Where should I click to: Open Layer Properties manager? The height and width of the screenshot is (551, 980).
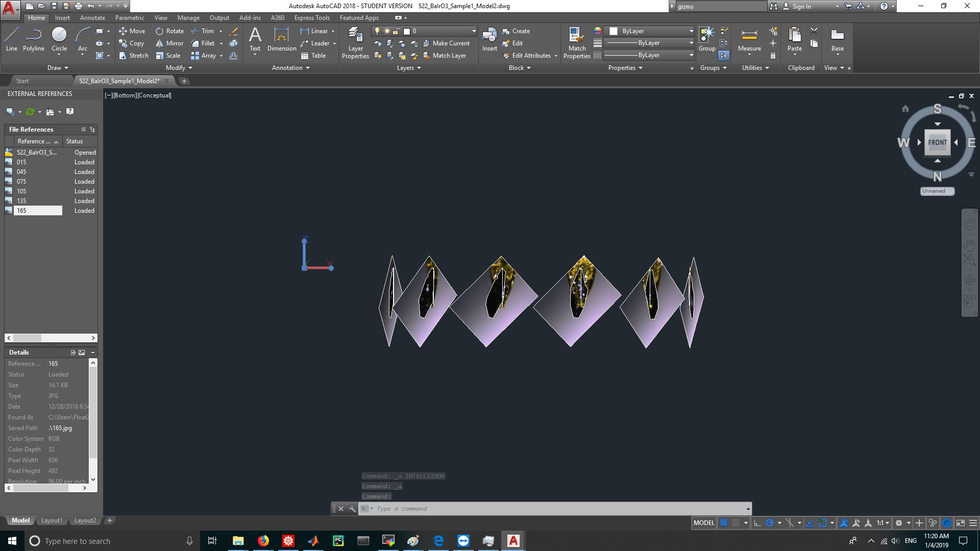pyautogui.click(x=355, y=43)
